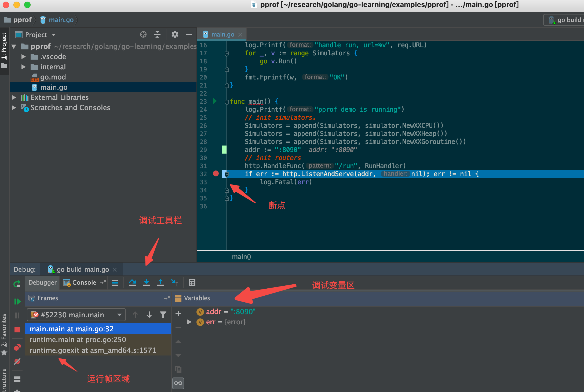The image size is (584, 392).
Task: Click the Step Over icon in debug toolbar
Action: coord(133,282)
